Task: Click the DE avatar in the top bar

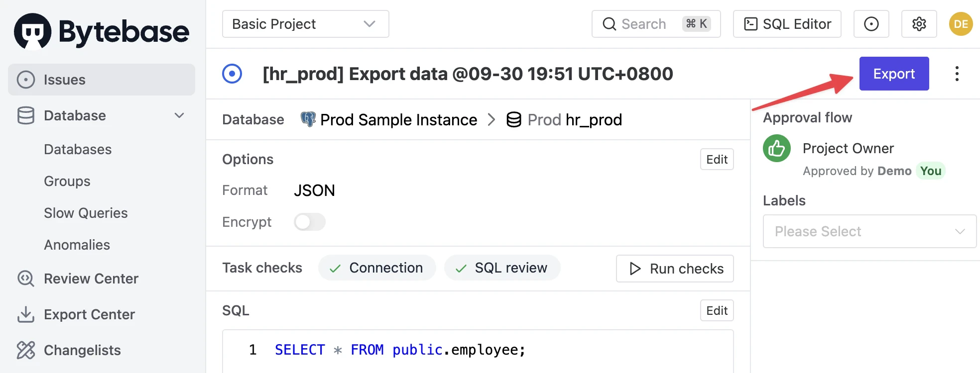Action: coord(961,24)
